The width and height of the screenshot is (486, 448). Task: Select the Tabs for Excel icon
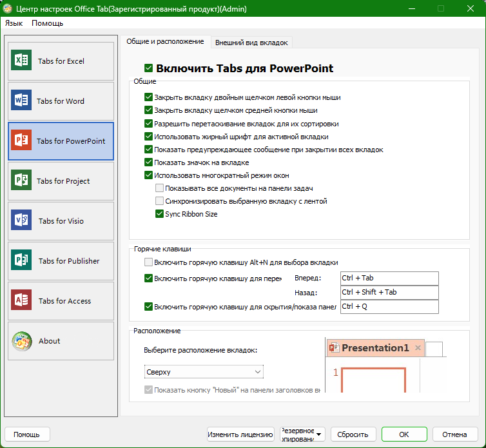pyautogui.click(x=21, y=60)
